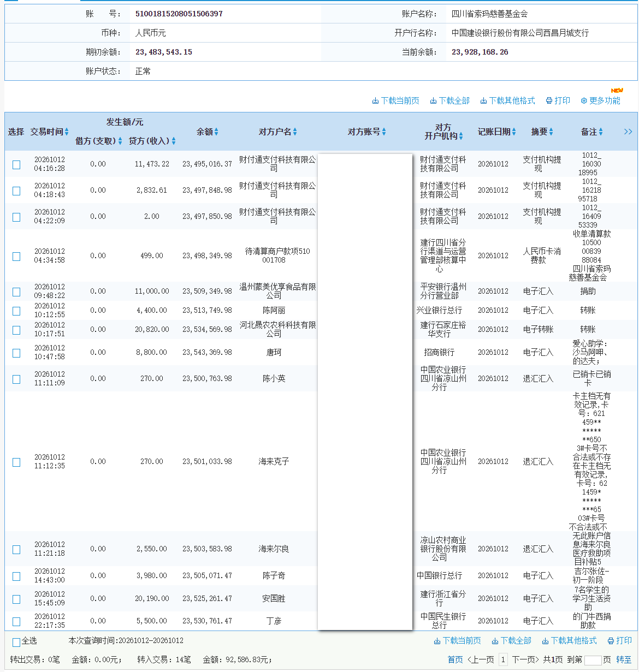This screenshot has height=672, width=639.
Task: Select the 安国胜 row checkbox
Action: click(16, 599)
